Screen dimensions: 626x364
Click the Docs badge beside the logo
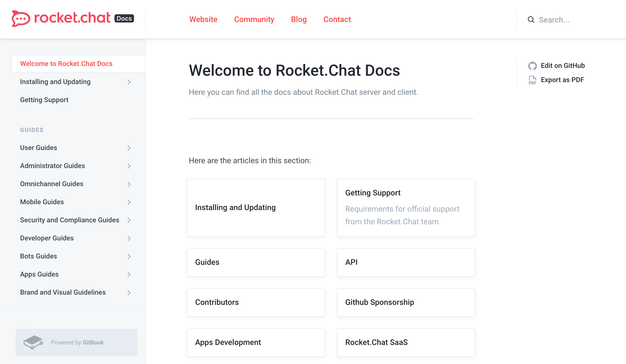[x=124, y=19]
